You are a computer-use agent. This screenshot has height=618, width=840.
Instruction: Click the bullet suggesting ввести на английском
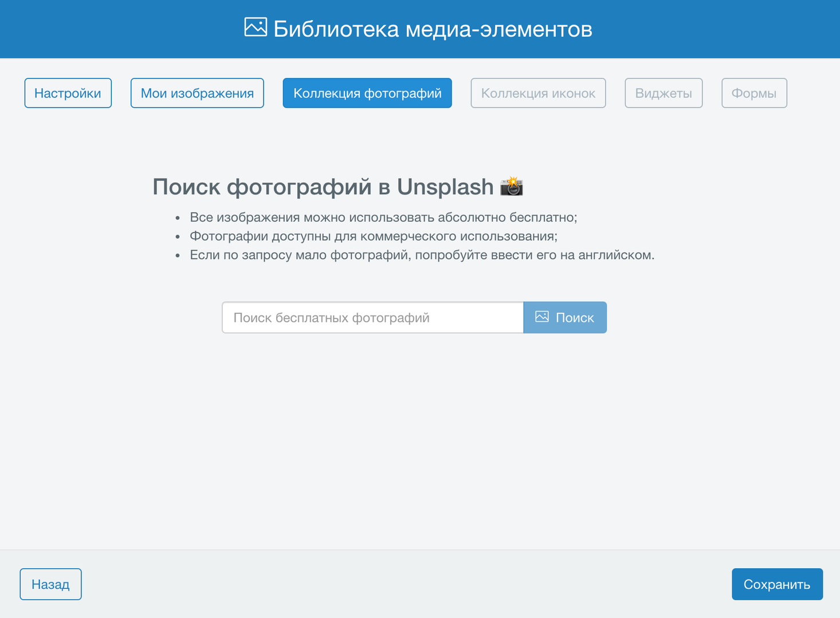422,255
